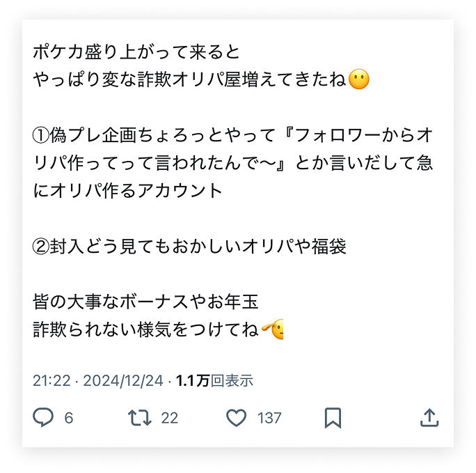The height and width of the screenshot is (473, 476).
Task: Click the ① paragraph starting 偽プレ企画
Action: click(233, 163)
